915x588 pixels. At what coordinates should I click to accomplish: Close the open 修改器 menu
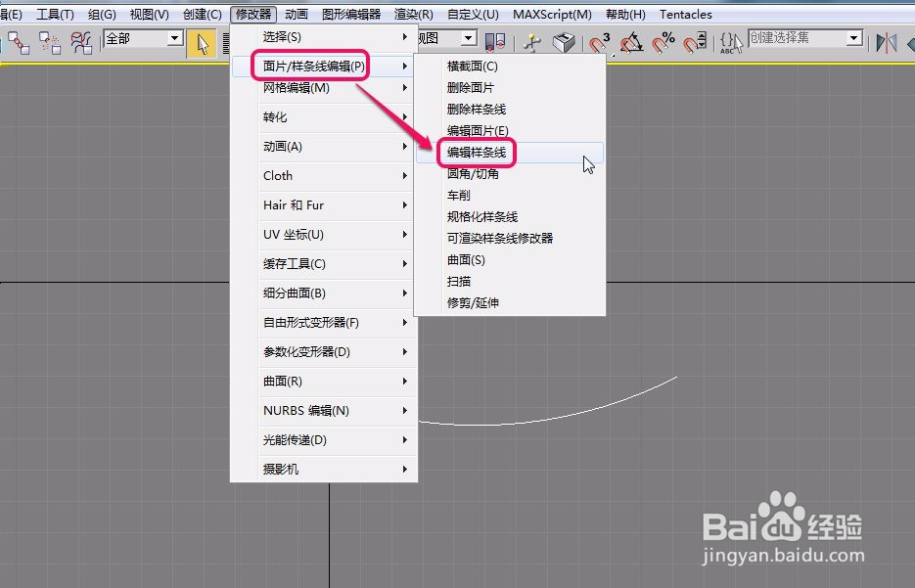[253, 15]
